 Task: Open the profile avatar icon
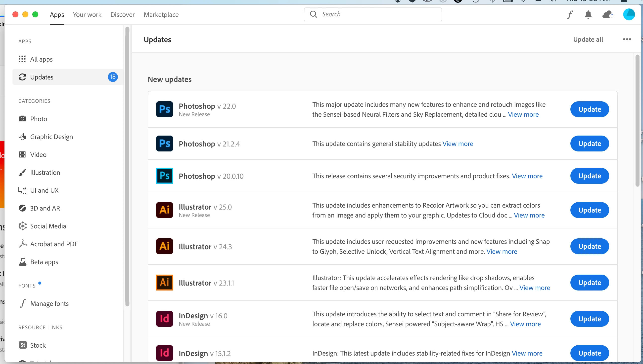[629, 14]
